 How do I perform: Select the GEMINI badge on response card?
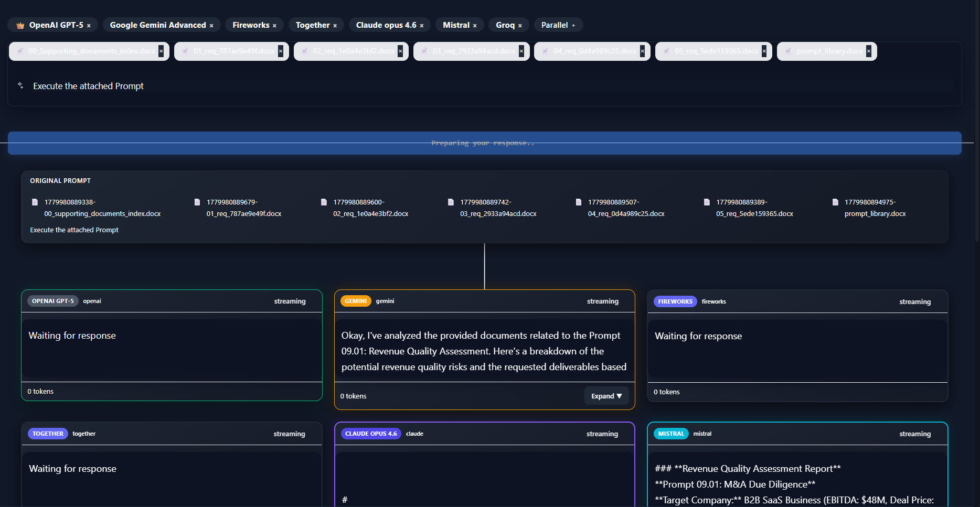point(356,301)
